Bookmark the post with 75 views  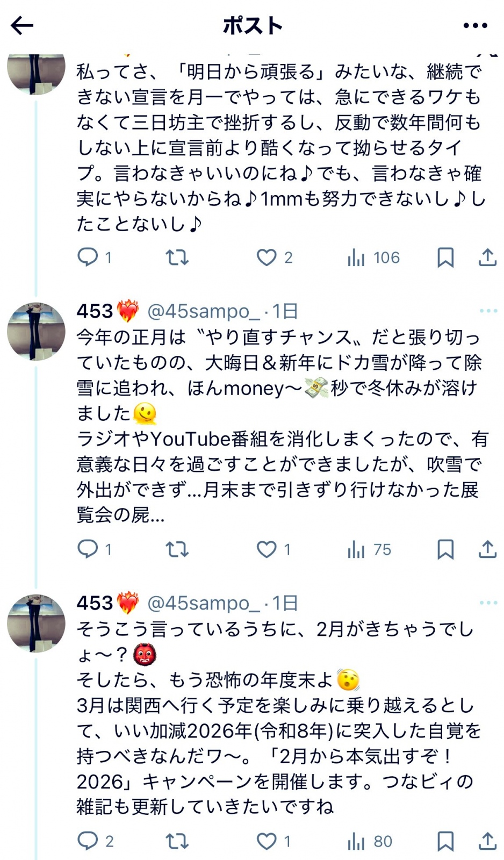point(445,549)
